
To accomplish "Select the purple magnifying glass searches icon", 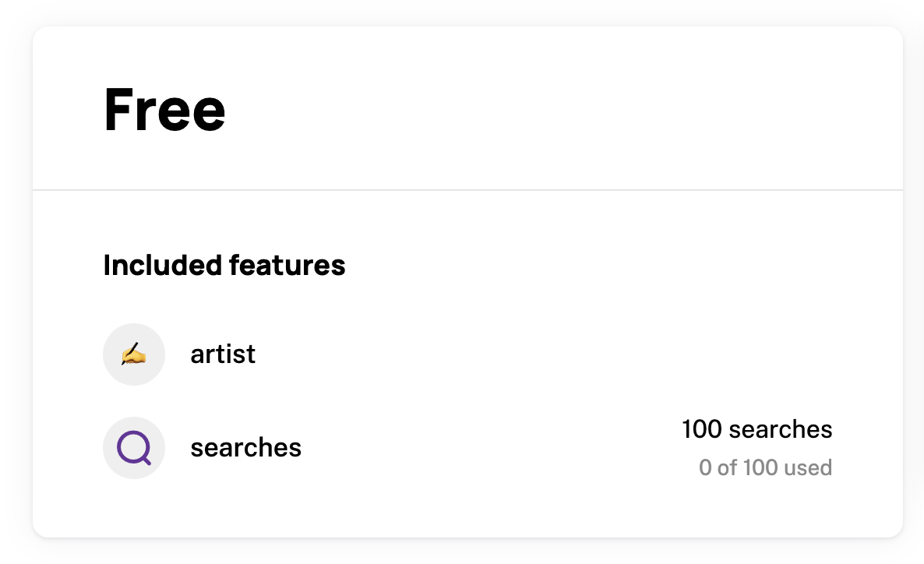I will click(x=134, y=448).
